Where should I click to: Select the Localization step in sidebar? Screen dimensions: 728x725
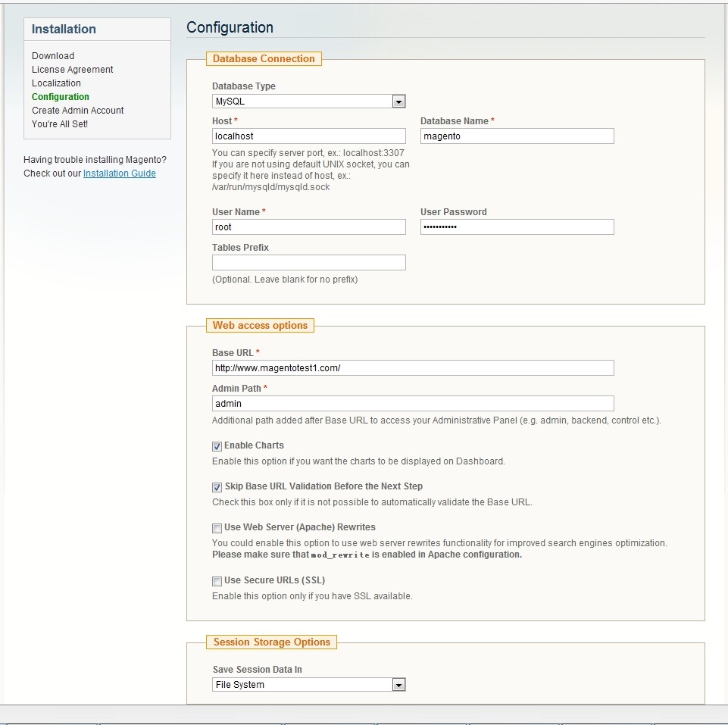[56, 83]
